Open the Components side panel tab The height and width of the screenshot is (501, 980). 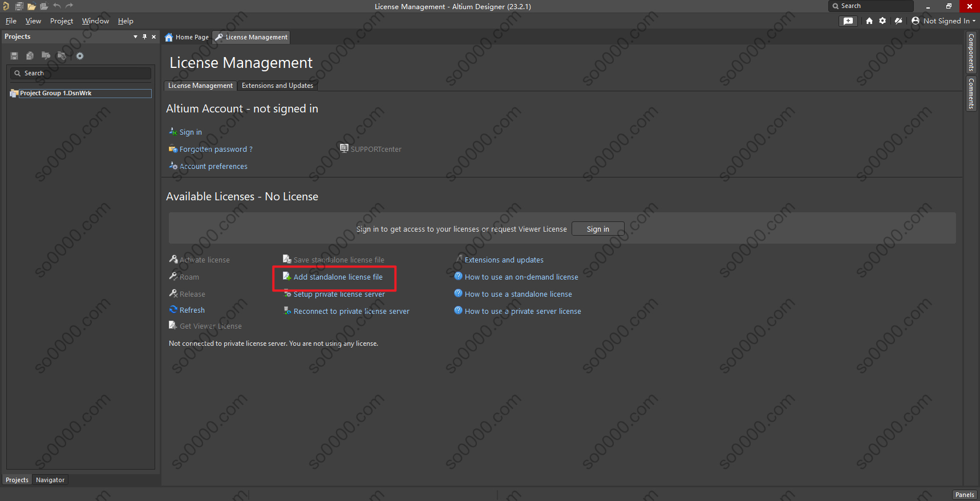[971, 52]
